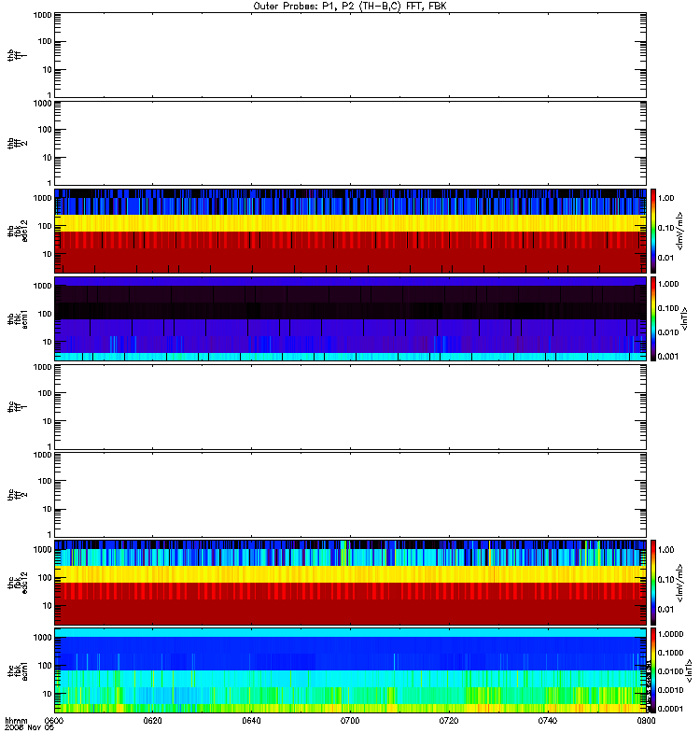
Task: Click the 1.000 label on thb scm1 color bar
Action: [x=668, y=284]
